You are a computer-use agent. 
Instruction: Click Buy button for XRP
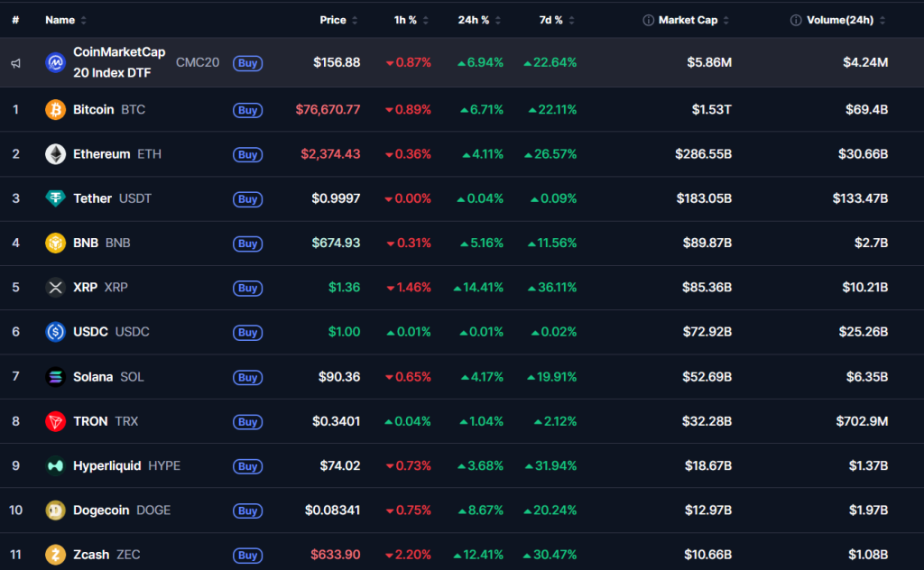click(247, 288)
